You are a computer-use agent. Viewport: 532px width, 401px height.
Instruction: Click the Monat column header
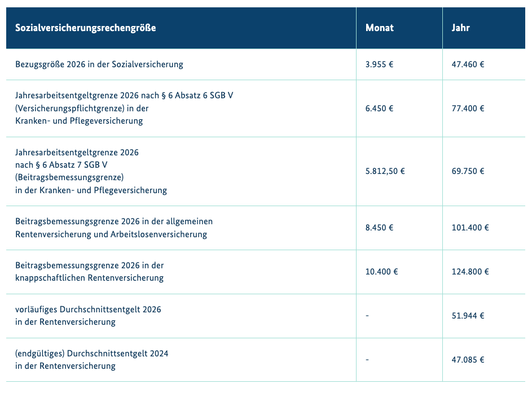click(380, 28)
